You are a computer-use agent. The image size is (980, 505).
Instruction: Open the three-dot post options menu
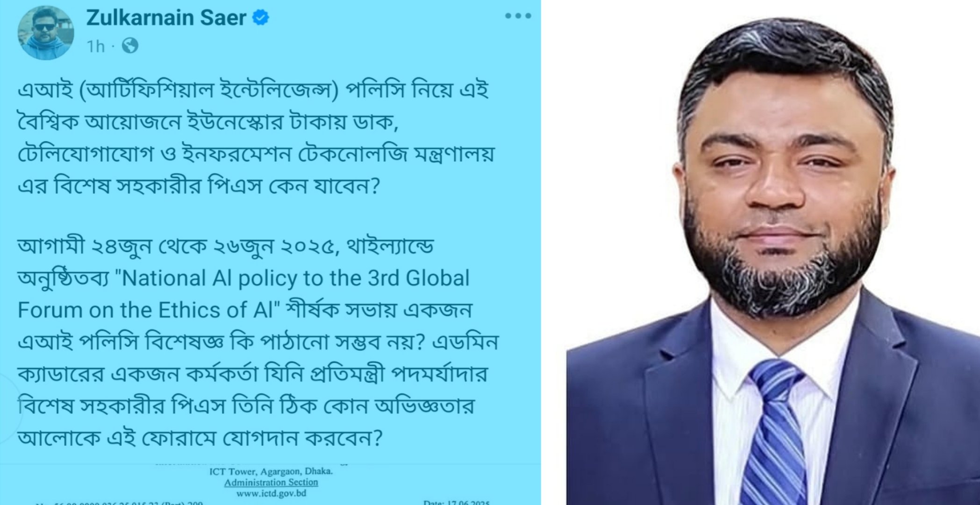518,16
